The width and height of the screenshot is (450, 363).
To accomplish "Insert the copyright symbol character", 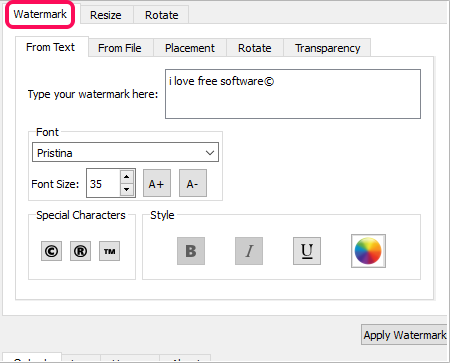I will (x=51, y=251).
